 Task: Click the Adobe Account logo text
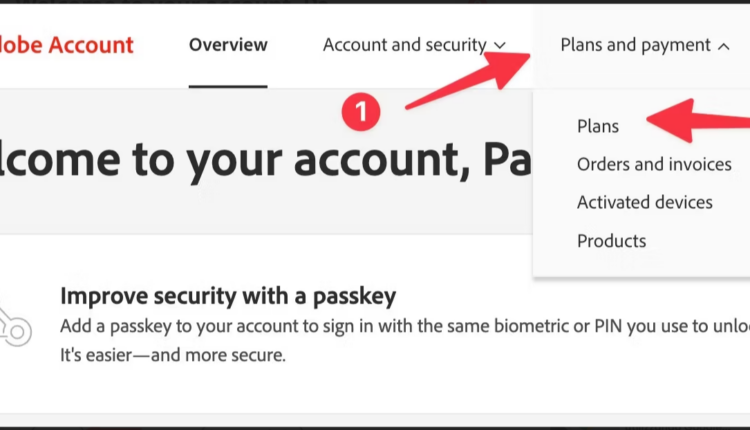pos(66,45)
